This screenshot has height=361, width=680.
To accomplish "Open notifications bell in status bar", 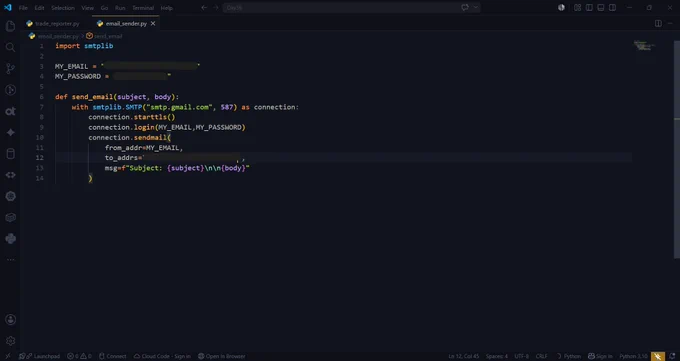I will tap(672, 356).
